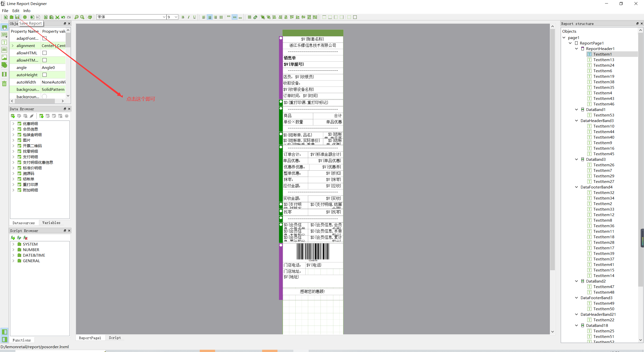Toggle the allowHTML checkbox
This screenshot has height=352, width=644.
point(45,53)
